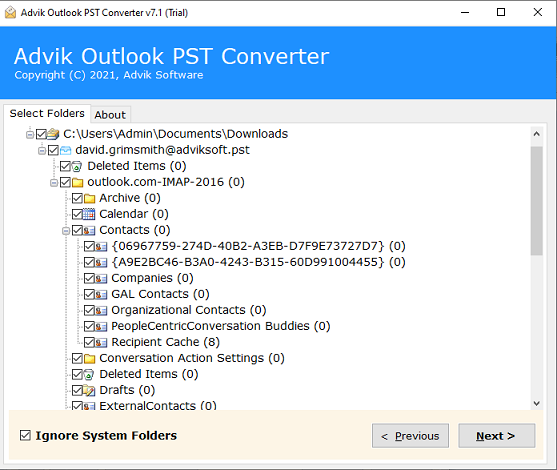Click the Advik app envelope icon in title bar

pyautogui.click(x=10, y=12)
